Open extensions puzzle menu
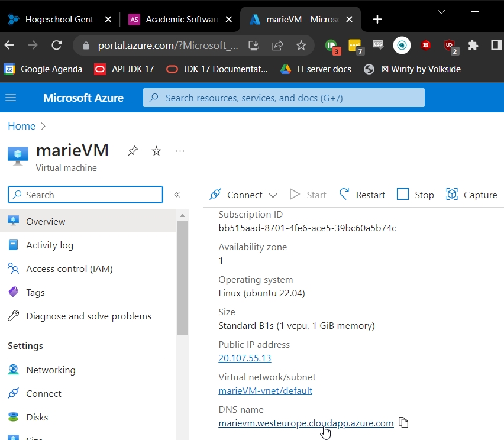This screenshot has height=440, width=504. point(473,46)
